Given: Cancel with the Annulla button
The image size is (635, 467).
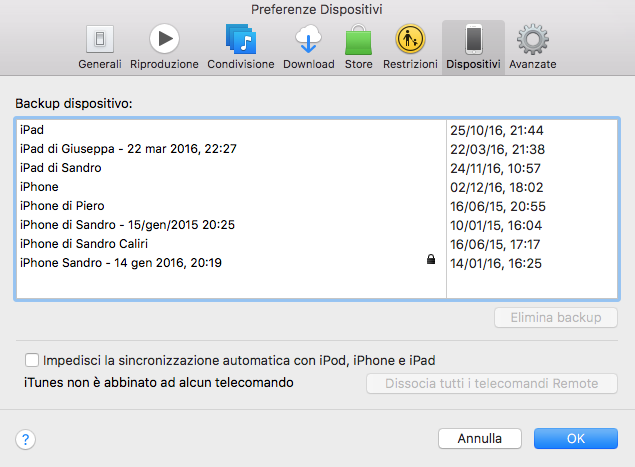Looking at the screenshot, I should [479, 439].
